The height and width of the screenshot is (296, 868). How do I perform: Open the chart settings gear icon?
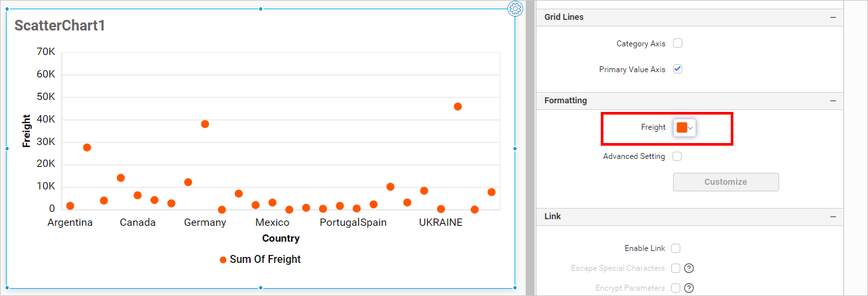coord(515,9)
